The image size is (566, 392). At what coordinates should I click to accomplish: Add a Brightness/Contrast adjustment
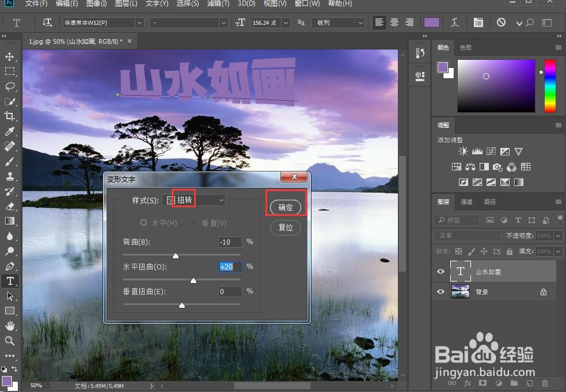pyautogui.click(x=463, y=151)
